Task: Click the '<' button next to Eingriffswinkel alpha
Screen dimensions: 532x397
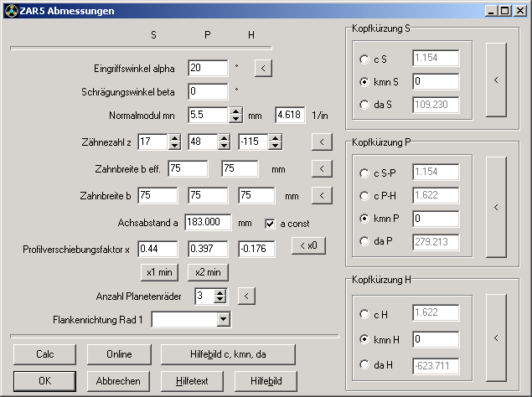Action: coord(263,68)
